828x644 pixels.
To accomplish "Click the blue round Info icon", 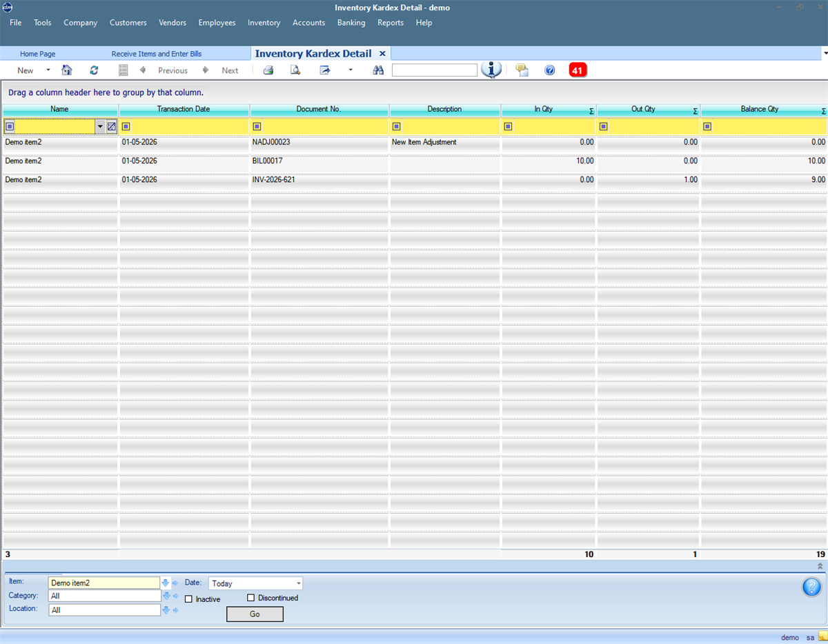I will 491,70.
